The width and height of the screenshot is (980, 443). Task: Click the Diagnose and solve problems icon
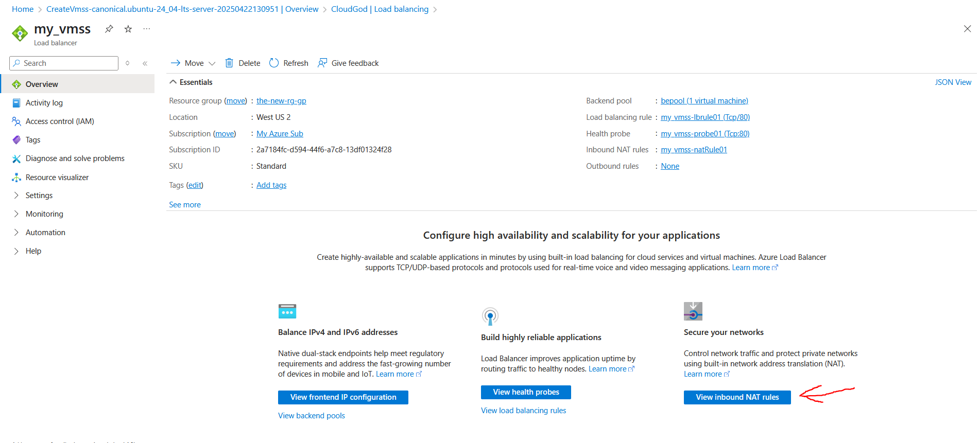[x=16, y=158]
